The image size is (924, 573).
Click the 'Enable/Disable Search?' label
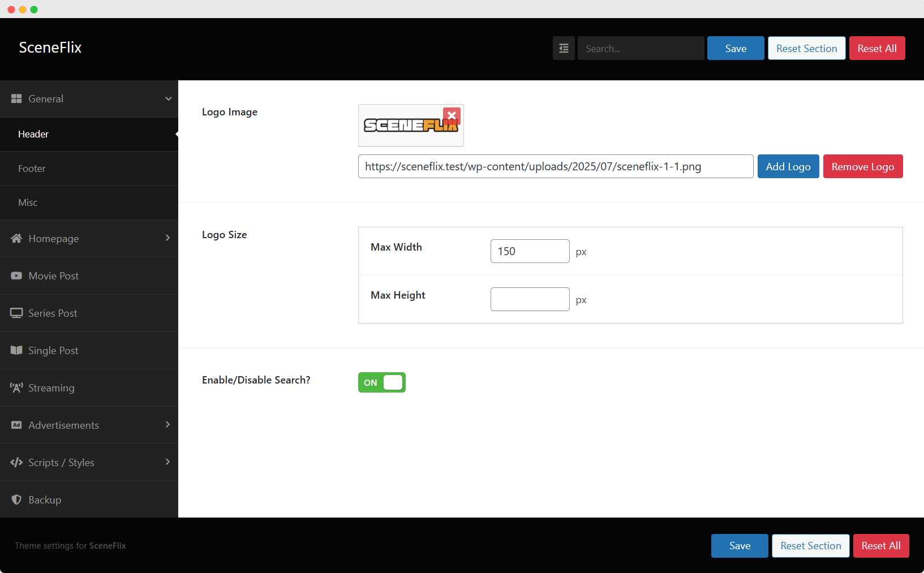[256, 380]
